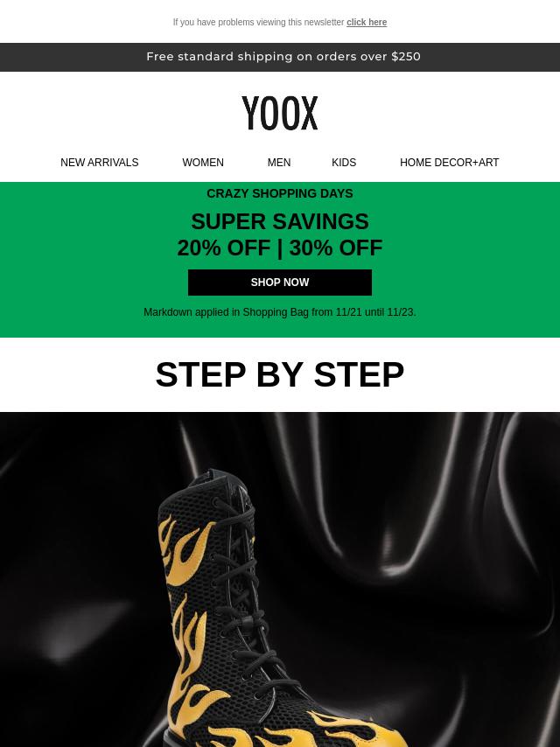Select the Men navigation item
This screenshot has height=747, width=560.
pos(279,163)
